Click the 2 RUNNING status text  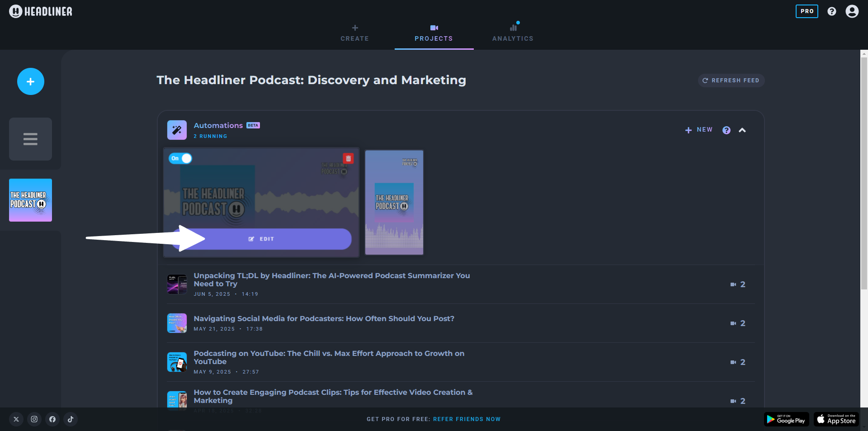click(211, 136)
